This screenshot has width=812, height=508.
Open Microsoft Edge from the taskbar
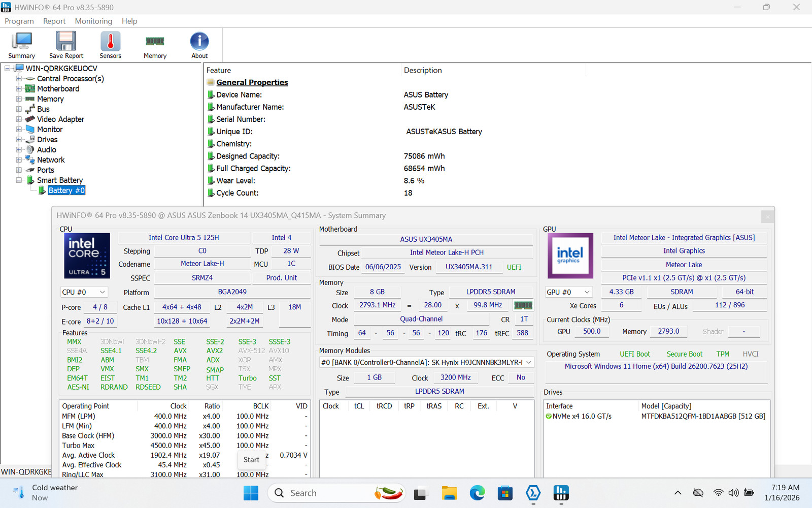pyautogui.click(x=477, y=493)
